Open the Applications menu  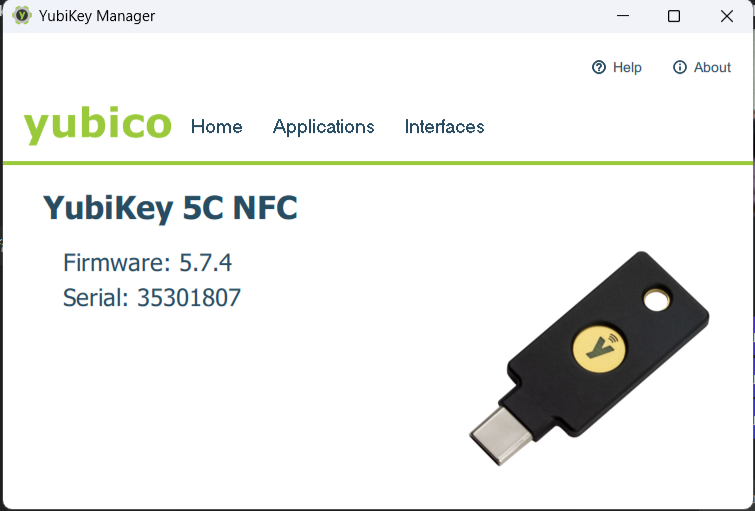[323, 127]
